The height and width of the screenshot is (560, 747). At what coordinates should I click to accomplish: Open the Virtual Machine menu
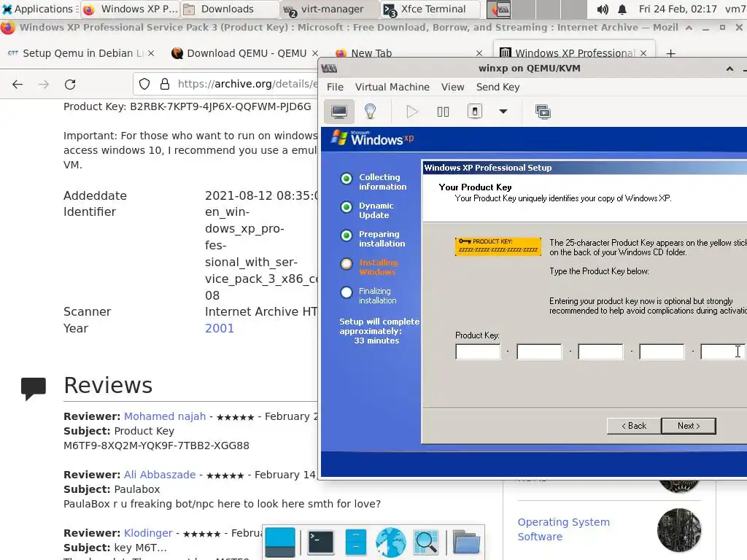pos(392,87)
